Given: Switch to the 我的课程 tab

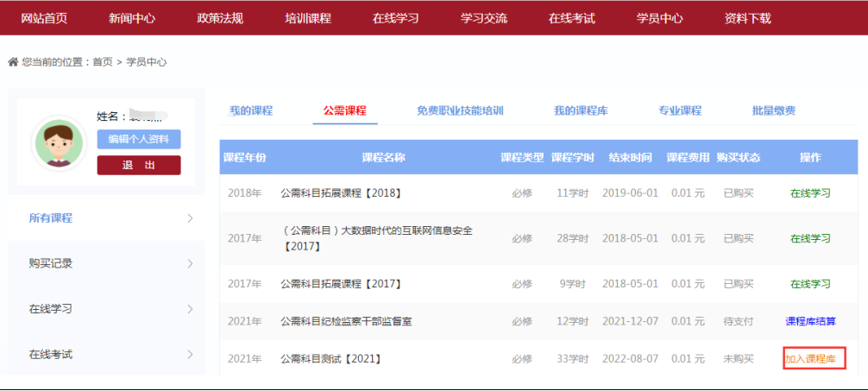Looking at the screenshot, I should coord(250,110).
